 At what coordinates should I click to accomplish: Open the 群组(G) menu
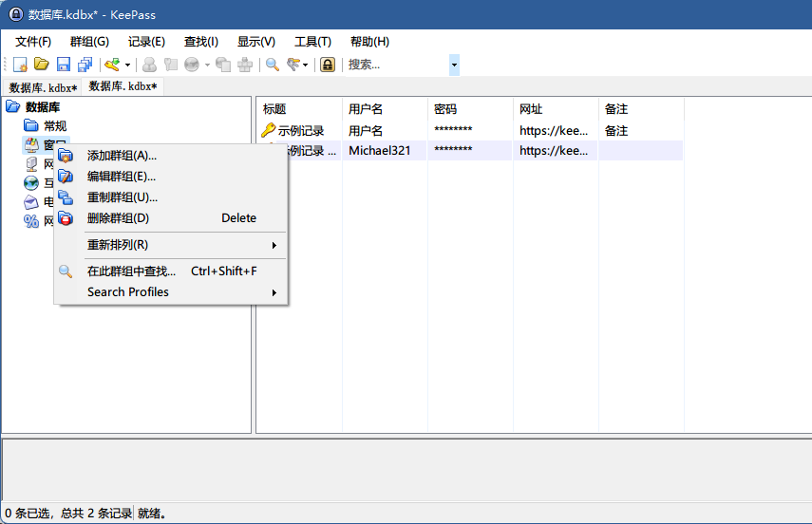point(89,42)
